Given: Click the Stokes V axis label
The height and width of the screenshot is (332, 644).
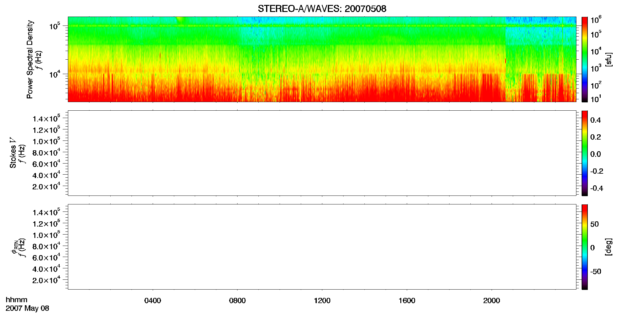Looking at the screenshot, I should click(x=13, y=152).
